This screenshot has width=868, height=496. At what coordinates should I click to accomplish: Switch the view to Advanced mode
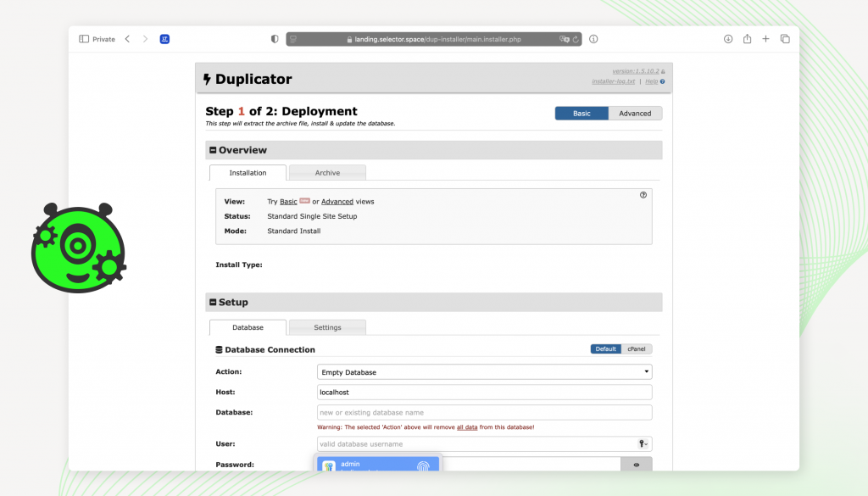(635, 112)
